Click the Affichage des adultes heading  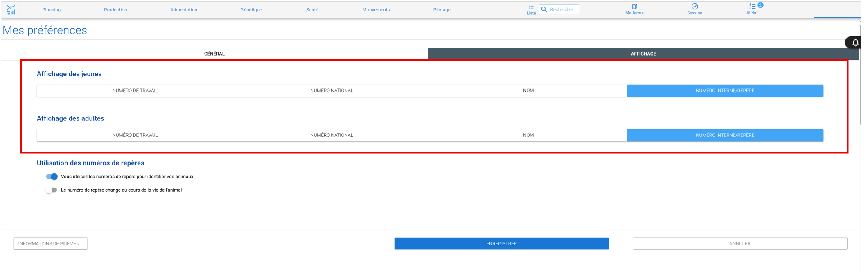point(71,119)
